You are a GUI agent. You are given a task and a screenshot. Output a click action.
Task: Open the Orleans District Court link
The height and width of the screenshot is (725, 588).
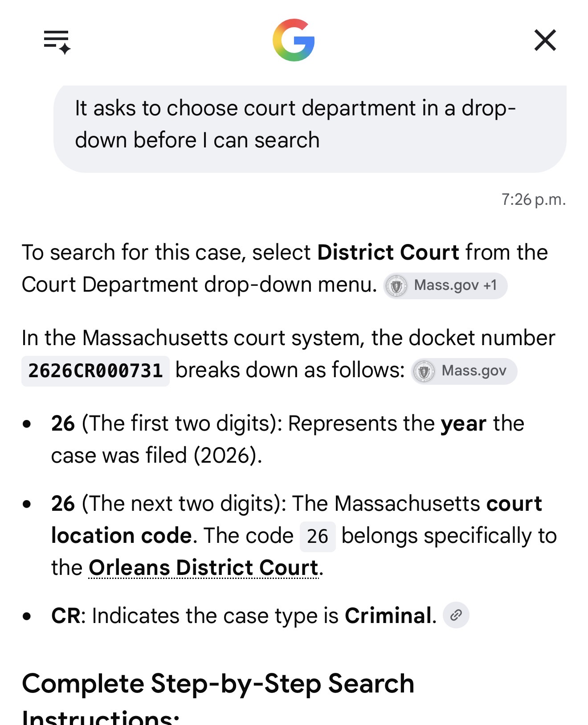[x=204, y=568]
